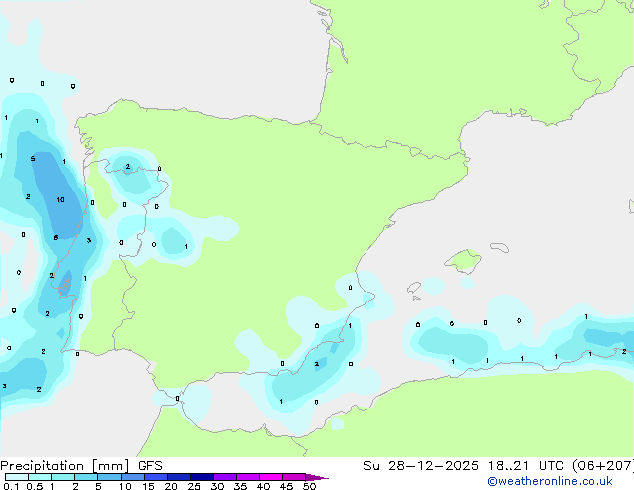Click the legend label '0.1'
The width and height of the screenshot is (634, 490).
coord(11,486)
